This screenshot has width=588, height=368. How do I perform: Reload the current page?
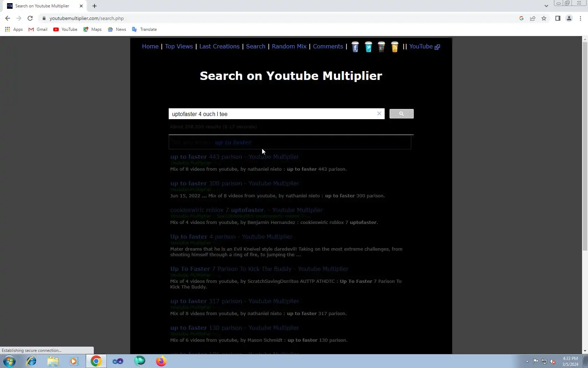(30, 18)
